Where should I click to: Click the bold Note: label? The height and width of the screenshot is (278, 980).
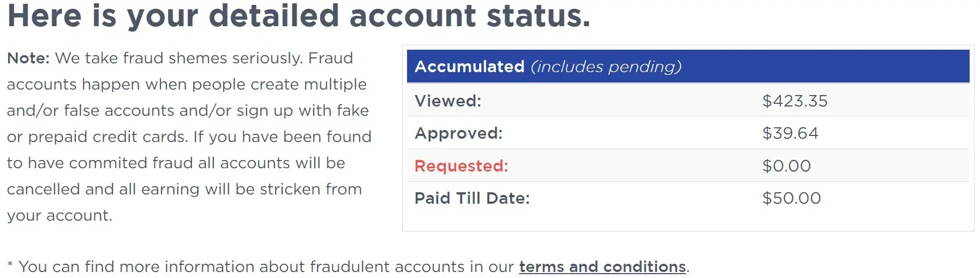[x=28, y=58]
